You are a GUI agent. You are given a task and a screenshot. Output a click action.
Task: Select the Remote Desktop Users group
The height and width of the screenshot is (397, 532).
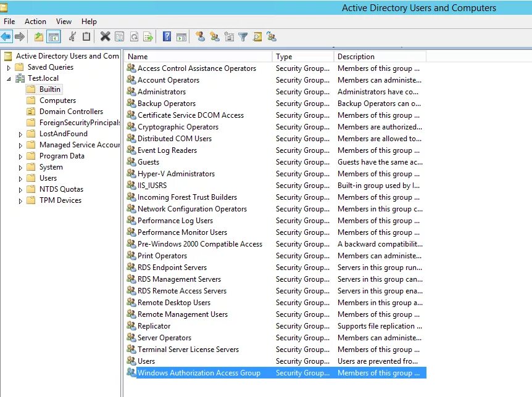tap(173, 303)
